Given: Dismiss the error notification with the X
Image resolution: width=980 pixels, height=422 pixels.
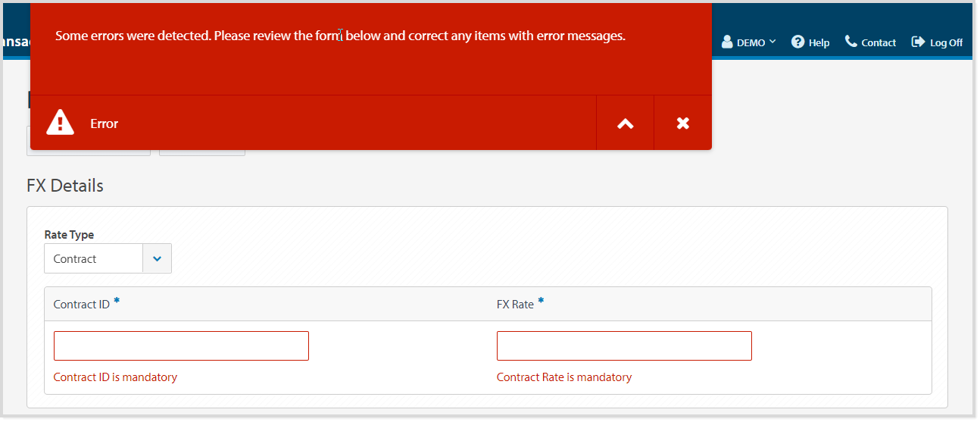Looking at the screenshot, I should (682, 123).
